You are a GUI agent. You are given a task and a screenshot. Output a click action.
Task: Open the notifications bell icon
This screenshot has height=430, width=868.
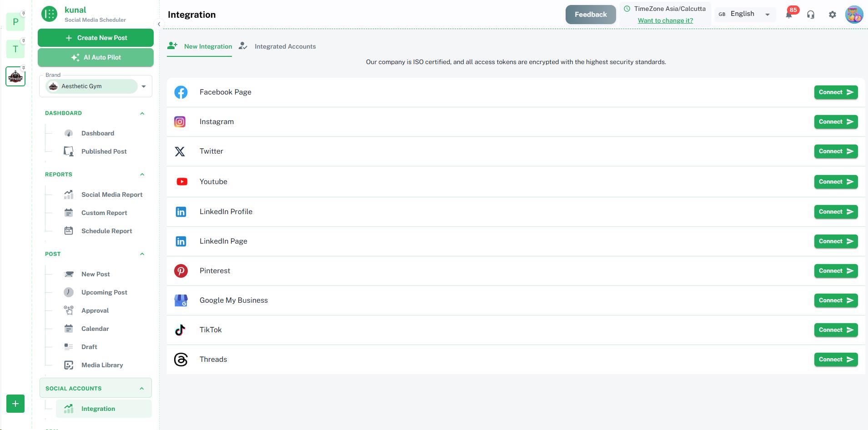coord(789,15)
